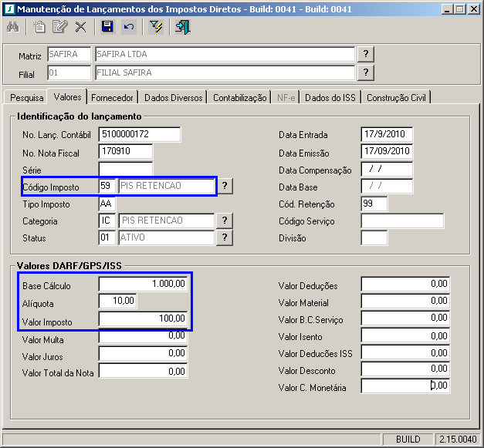Open the Fornecedor tab
The width and height of the screenshot is (484, 448).
pyautogui.click(x=113, y=98)
